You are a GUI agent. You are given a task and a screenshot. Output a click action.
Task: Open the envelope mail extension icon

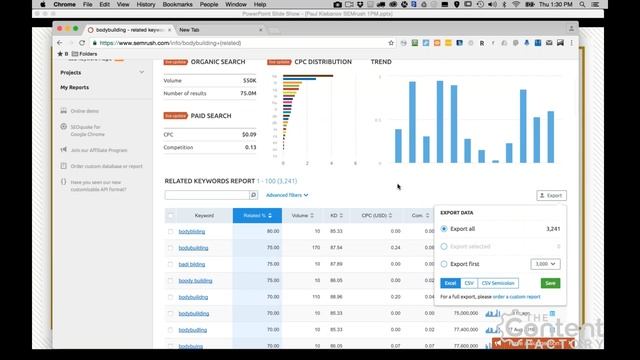[549, 43]
